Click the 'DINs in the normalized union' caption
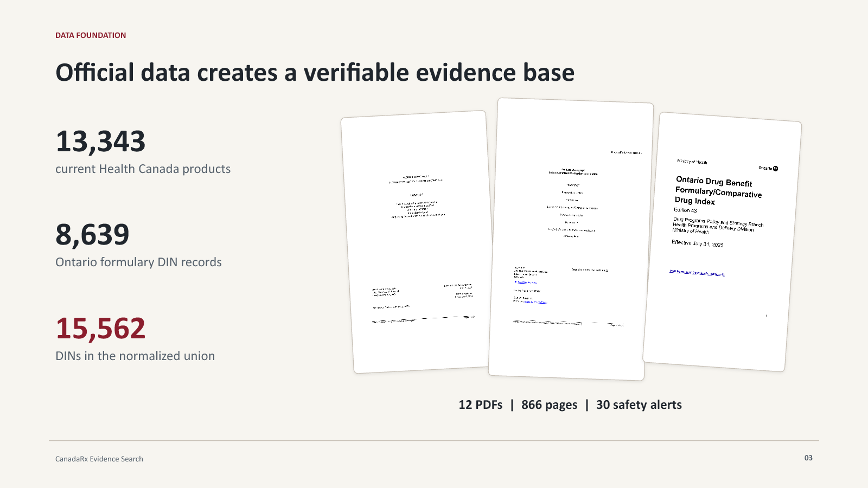868x488 pixels. pos(135,356)
